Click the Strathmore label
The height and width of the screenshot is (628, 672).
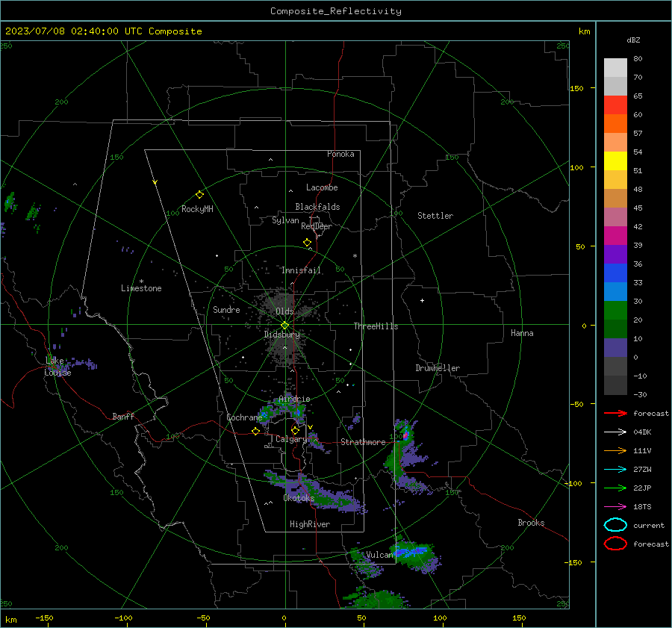pos(363,442)
